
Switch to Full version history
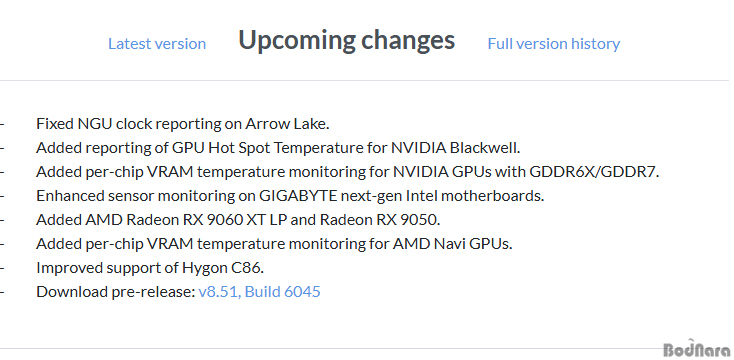click(x=554, y=44)
